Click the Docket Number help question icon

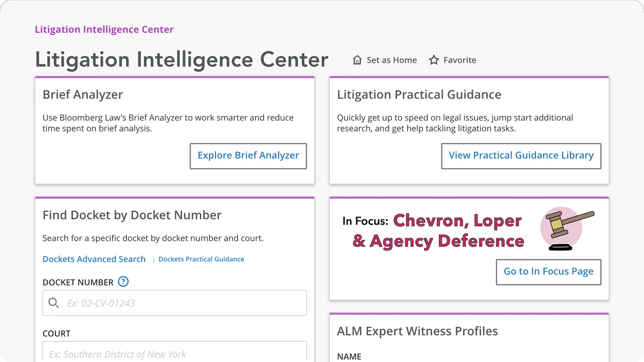(x=123, y=282)
